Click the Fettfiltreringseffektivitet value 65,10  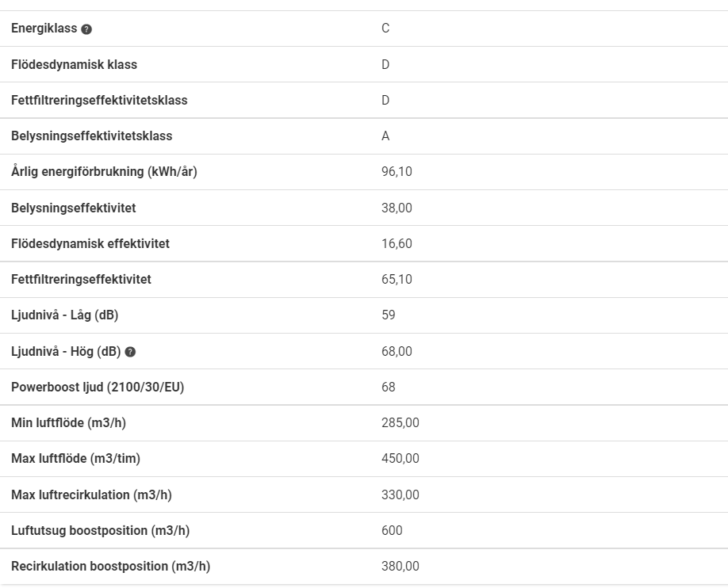pyautogui.click(x=397, y=280)
